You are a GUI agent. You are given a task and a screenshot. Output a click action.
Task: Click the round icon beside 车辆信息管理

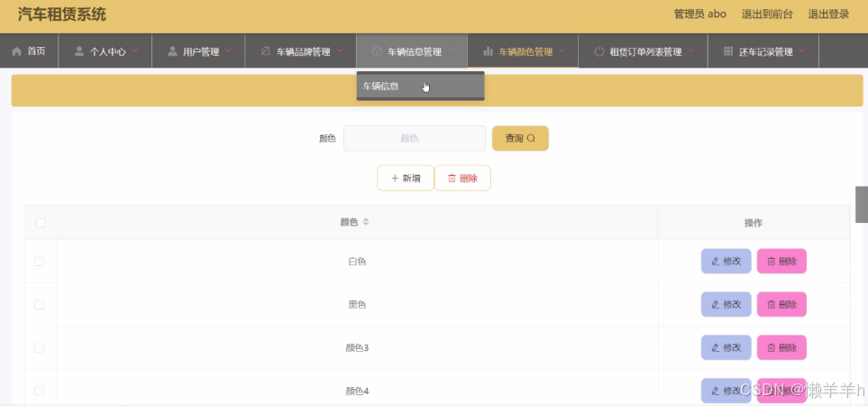pos(377,51)
